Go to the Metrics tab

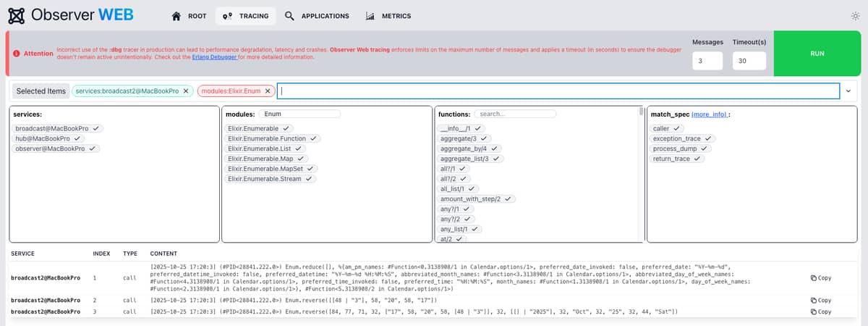[388, 16]
